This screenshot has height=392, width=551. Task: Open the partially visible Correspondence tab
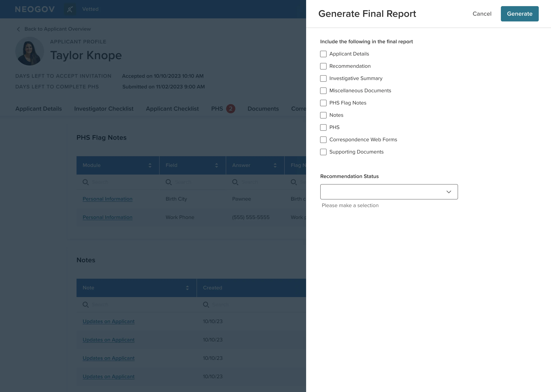(299, 109)
